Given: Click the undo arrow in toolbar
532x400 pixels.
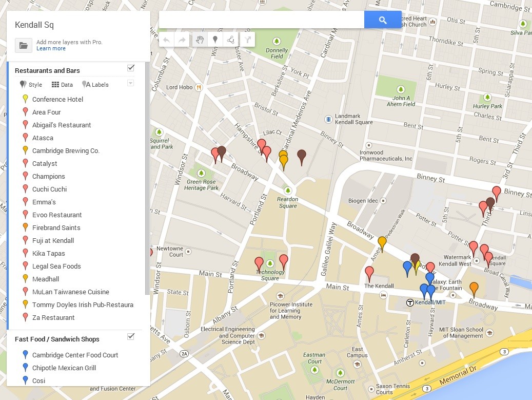Looking at the screenshot, I should click(167, 40).
